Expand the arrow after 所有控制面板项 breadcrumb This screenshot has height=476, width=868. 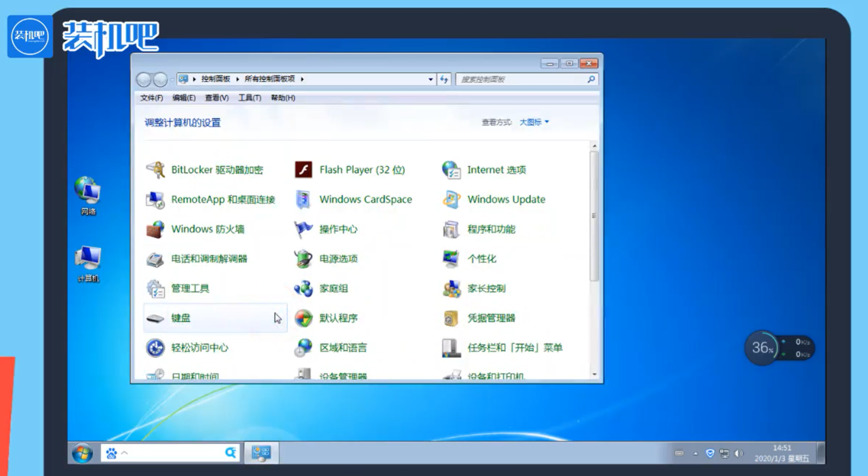302,79
